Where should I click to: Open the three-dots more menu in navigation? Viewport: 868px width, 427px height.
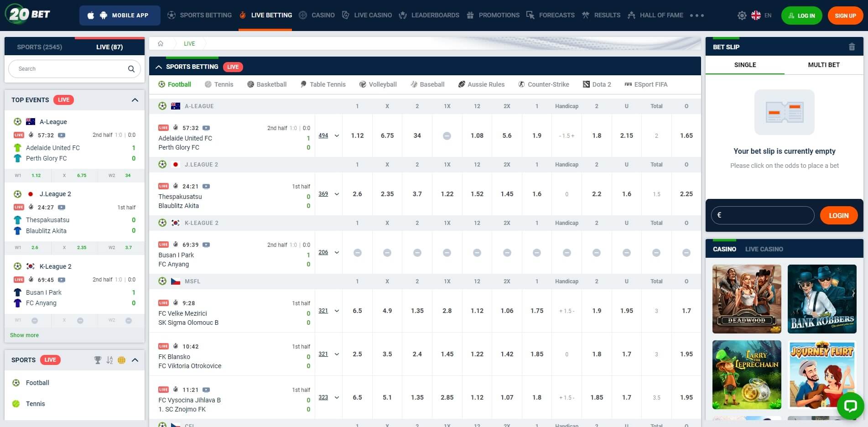pyautogui.click(x=696, y=16)
